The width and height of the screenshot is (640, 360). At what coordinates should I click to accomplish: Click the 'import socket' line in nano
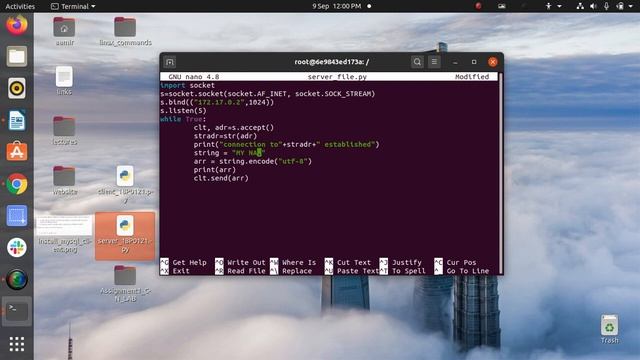pyautogui.click(x=187, y=85)
